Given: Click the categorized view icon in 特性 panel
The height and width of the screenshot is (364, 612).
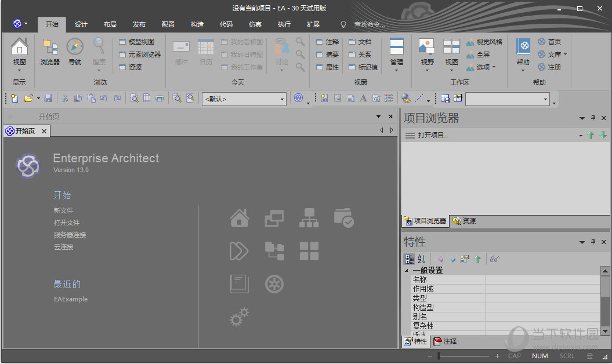Looking at the screenshot, I should (x=410, y=259).
